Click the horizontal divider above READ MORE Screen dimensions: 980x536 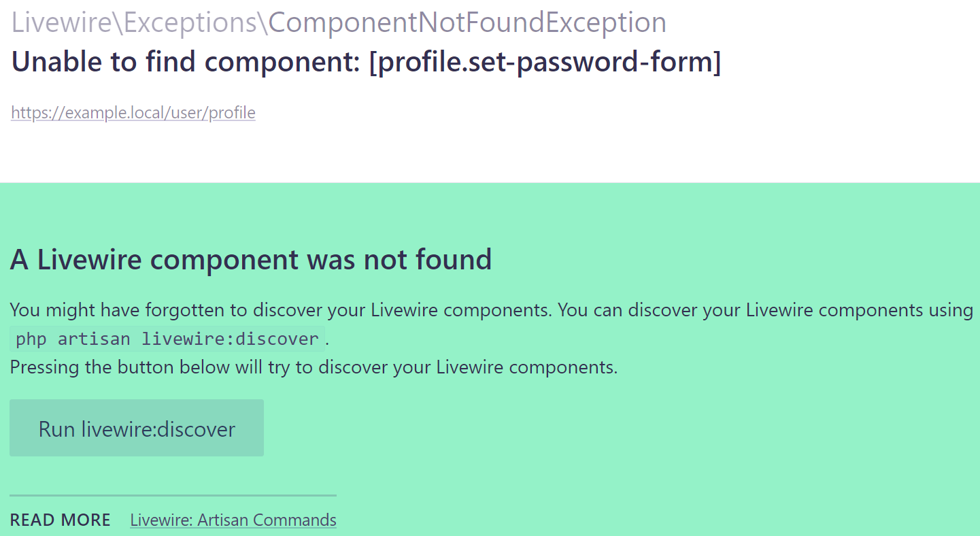tap(172, 495)
